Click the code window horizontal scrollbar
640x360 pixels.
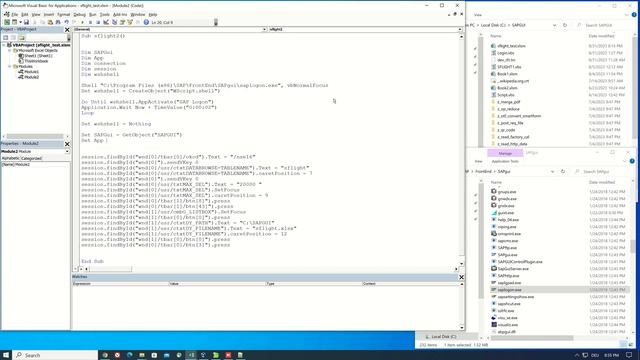(x=110, y=269)
